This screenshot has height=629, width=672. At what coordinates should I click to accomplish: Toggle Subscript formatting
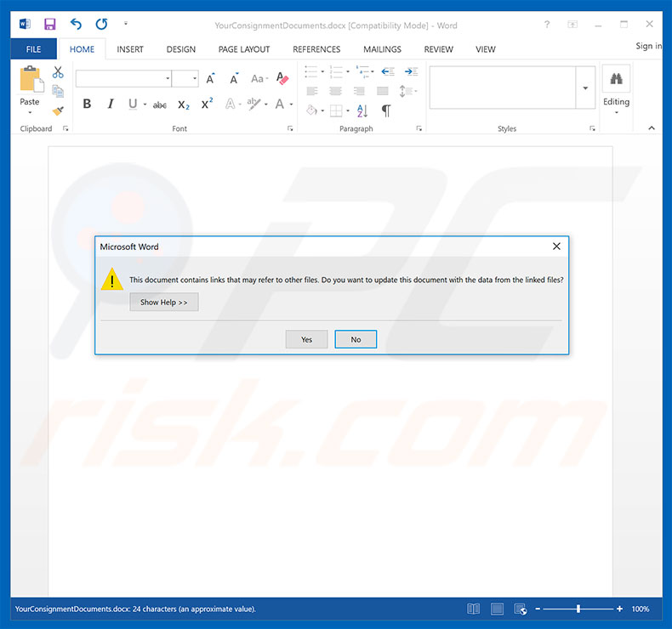point(184,105)
